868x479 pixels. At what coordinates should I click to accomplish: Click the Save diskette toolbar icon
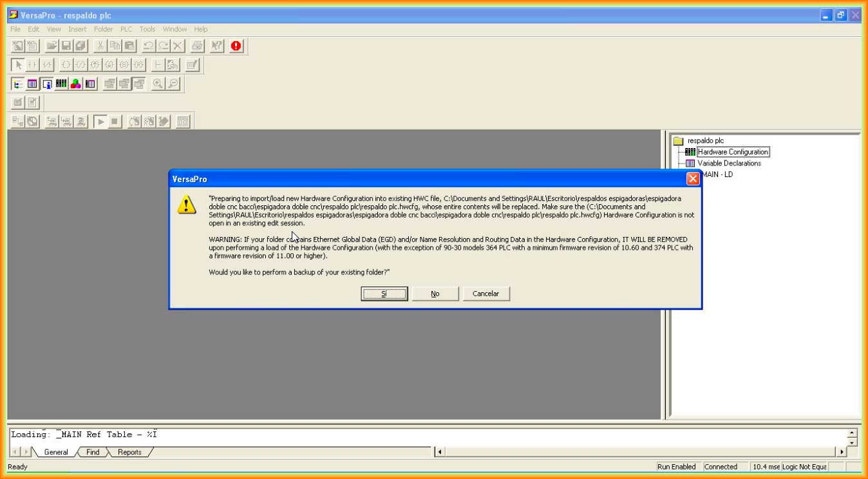pyautogui.click(x=66, y=46)
